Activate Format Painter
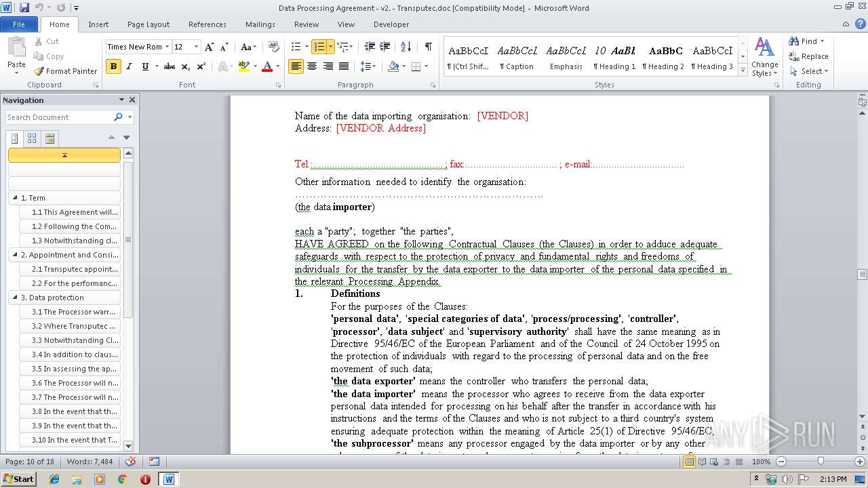868x488 pixels. click(x=65, y=71)
